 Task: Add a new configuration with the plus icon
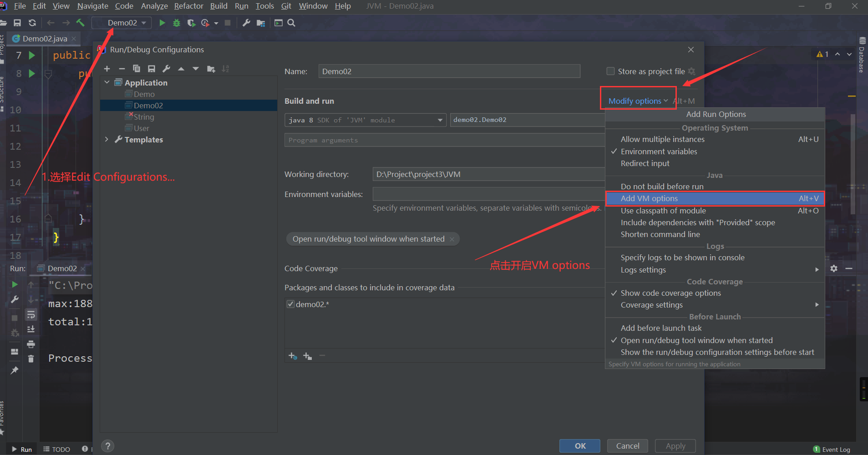coord(107,69)
